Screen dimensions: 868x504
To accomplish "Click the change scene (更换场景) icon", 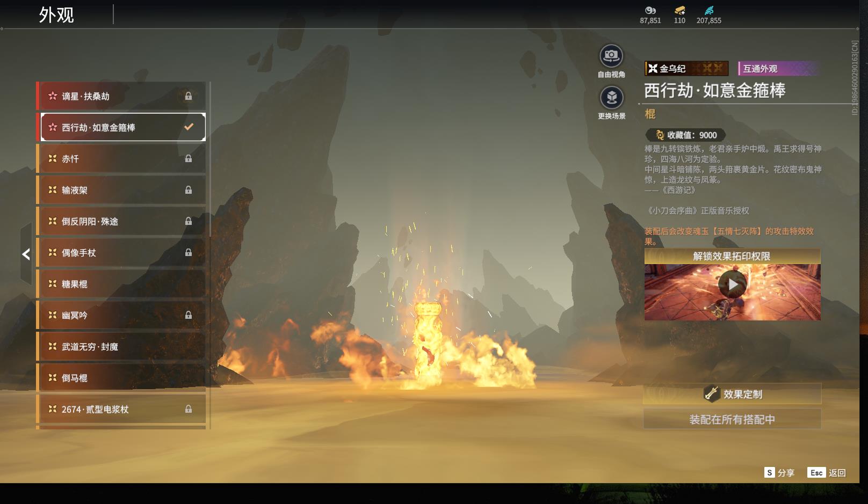I will tap(611, 98).
